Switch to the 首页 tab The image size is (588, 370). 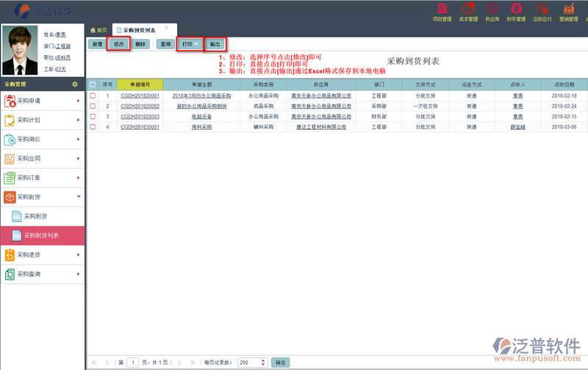(98, 29)
